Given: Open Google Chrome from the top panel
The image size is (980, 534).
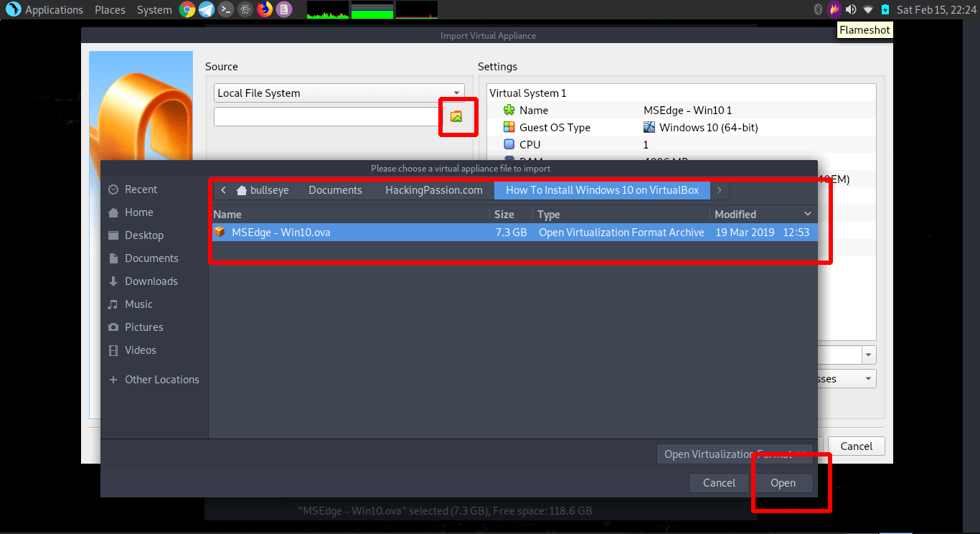Looking at the screenshot, I should pyautogui.click(x=187, y=9).
